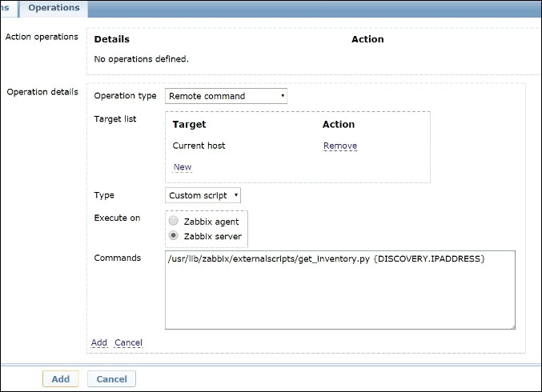This screenshot has width=542, height=392.
Task: Click the Commands text area resize handle
Action: pos(512,326)
